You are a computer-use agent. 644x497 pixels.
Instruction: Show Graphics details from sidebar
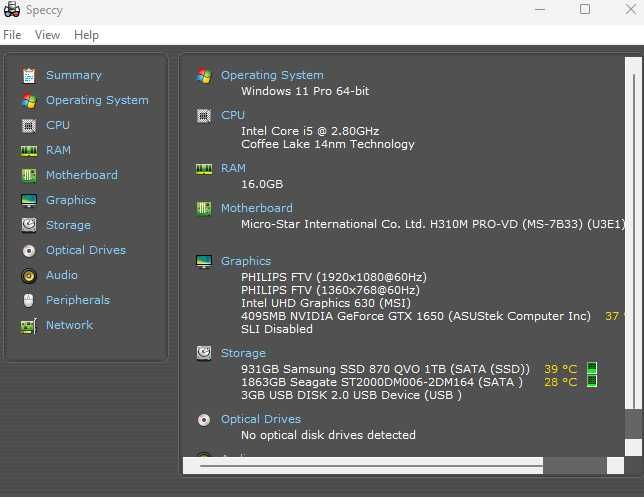(71, 200)
